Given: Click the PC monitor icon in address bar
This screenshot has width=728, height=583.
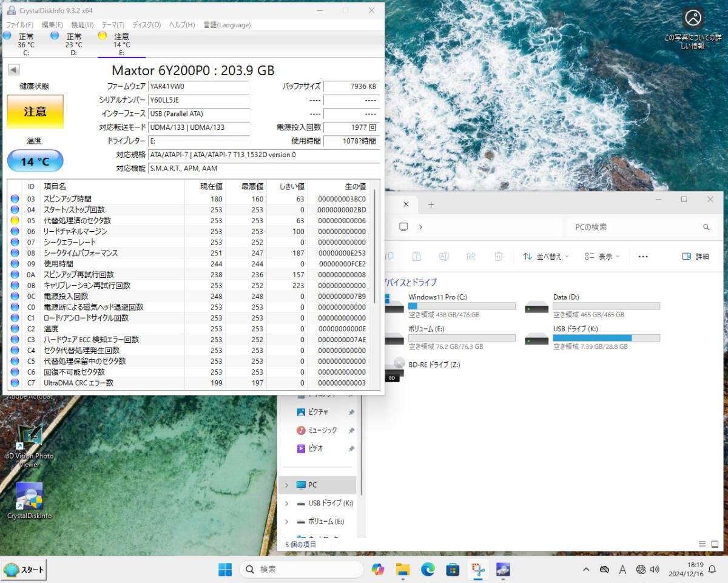Looking at the screenshot, I should coord(403,227).
